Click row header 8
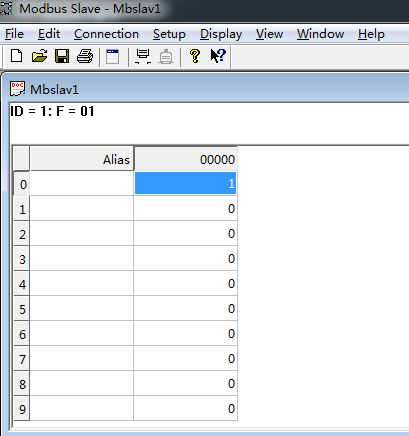 click(22, 384)
